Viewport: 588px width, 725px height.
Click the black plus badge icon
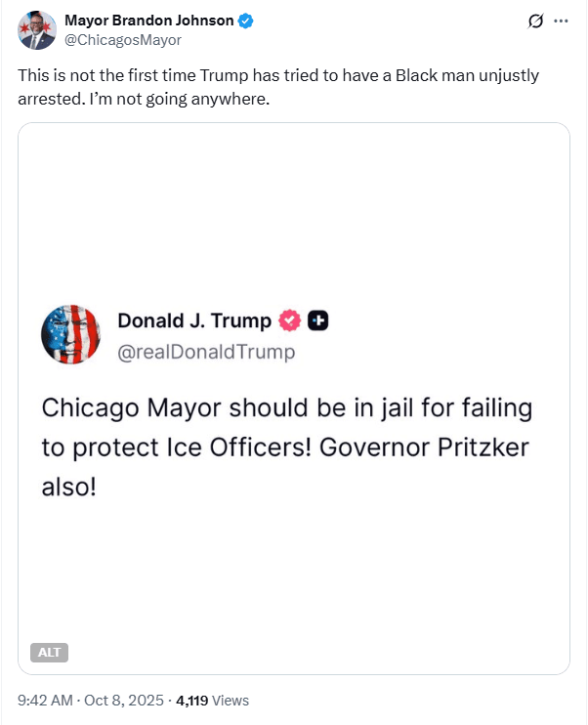click(x=317, y=320)
